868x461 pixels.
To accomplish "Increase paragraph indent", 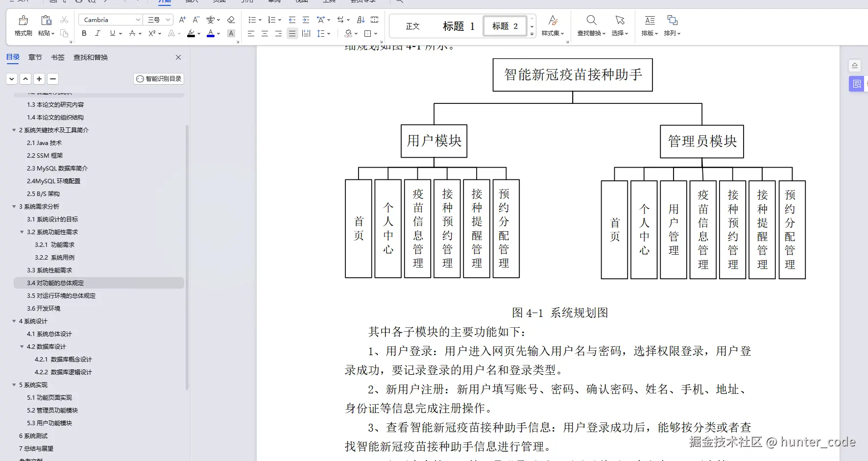I will click(x=306, y=20).
